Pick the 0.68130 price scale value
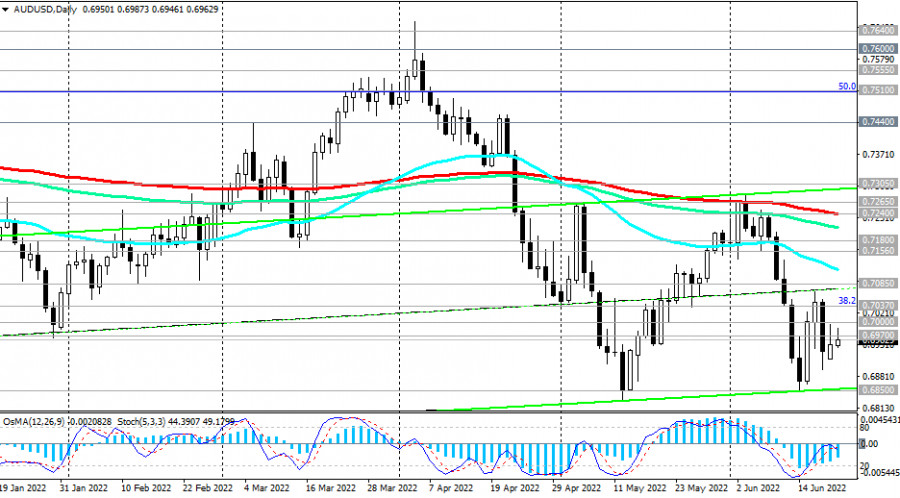Viewport: 900px width, 498px height. pos(878,408)
